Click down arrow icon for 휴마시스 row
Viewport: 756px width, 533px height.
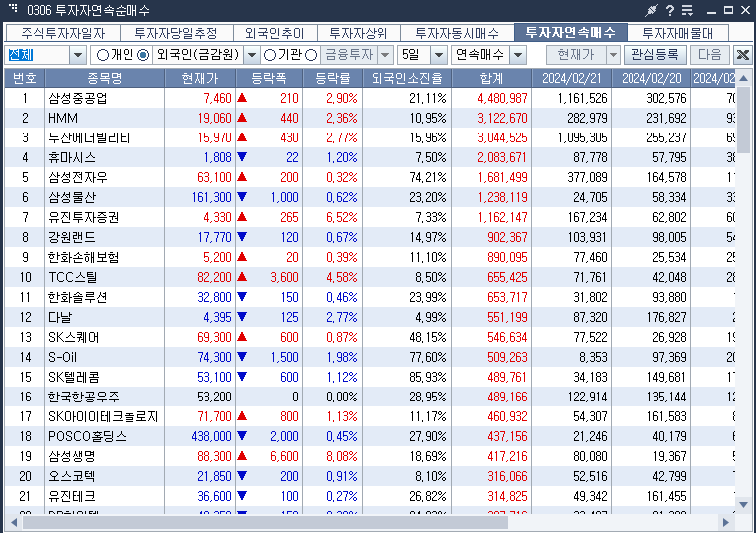[x=242, y=157]
